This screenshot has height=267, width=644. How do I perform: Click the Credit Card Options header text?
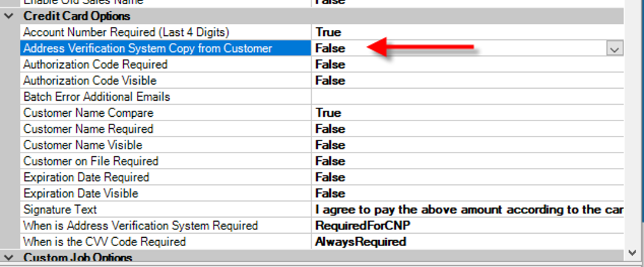click(76, 16)
